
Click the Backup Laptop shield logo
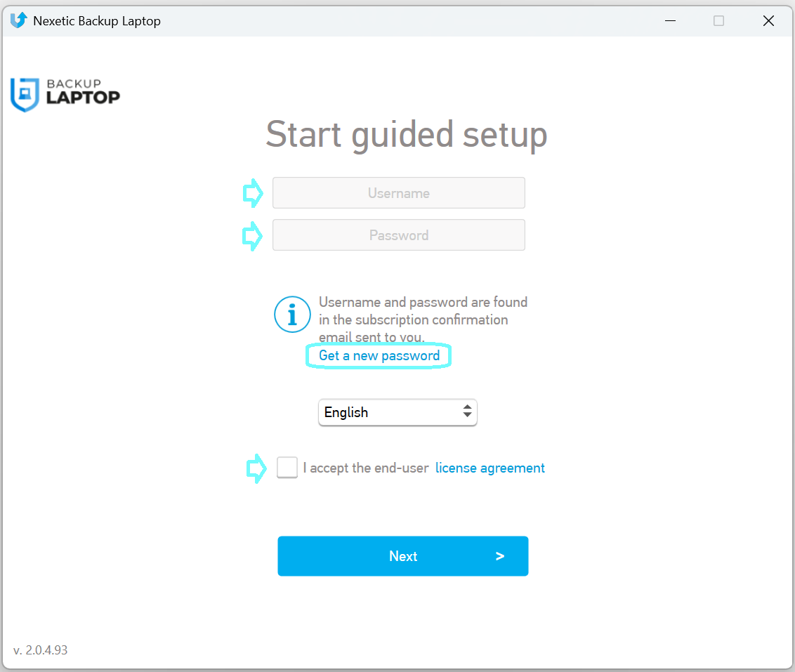pyautogui.click(x=25, y=95)
